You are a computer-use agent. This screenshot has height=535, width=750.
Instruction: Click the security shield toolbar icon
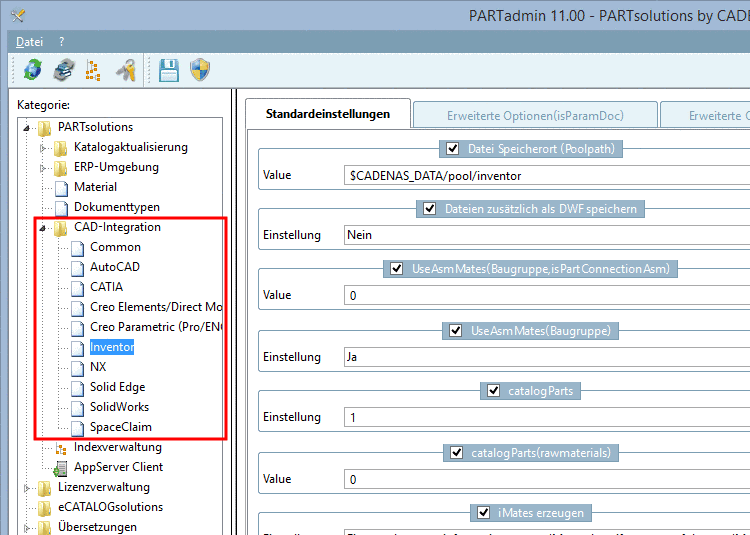coord(200,70)
